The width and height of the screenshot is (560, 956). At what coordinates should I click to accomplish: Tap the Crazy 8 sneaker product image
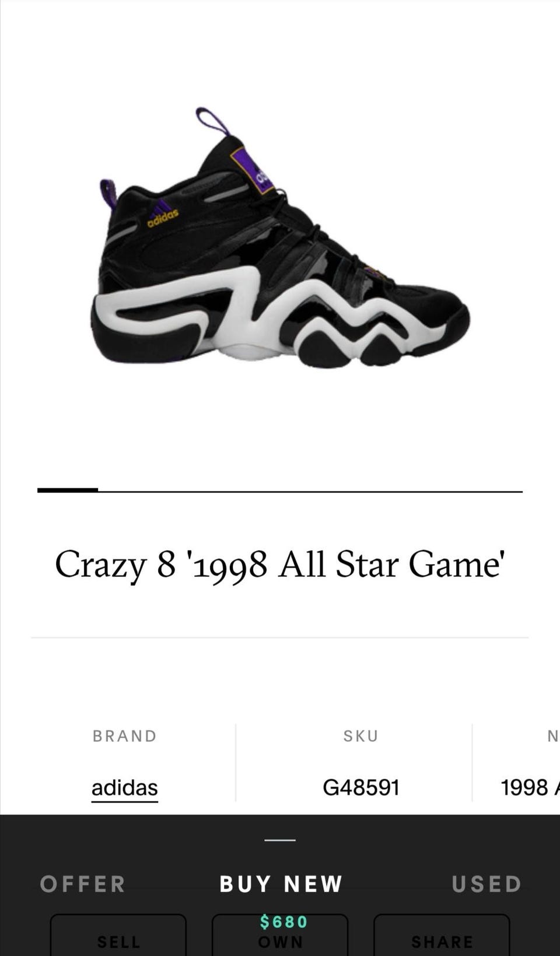pyautogui.click(x=280, y=238)
